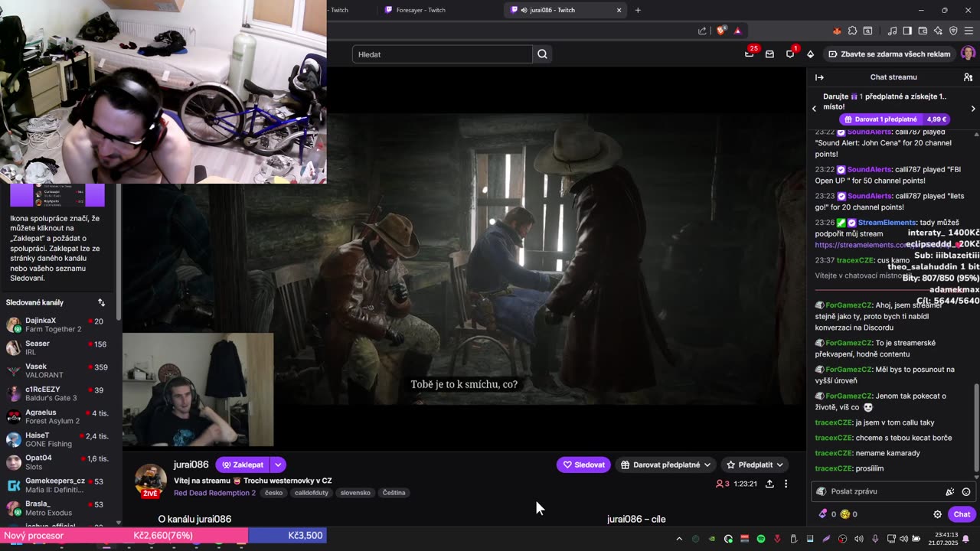Open the streamelements.com link in chat
Image resolution: width=980 pixels, height=551 pixels.
click(861, 245)
